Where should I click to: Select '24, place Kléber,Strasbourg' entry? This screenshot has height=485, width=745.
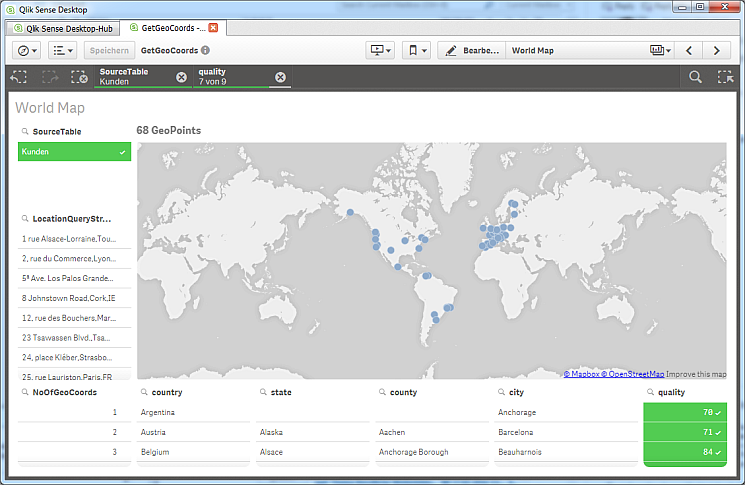pos(75,357)
